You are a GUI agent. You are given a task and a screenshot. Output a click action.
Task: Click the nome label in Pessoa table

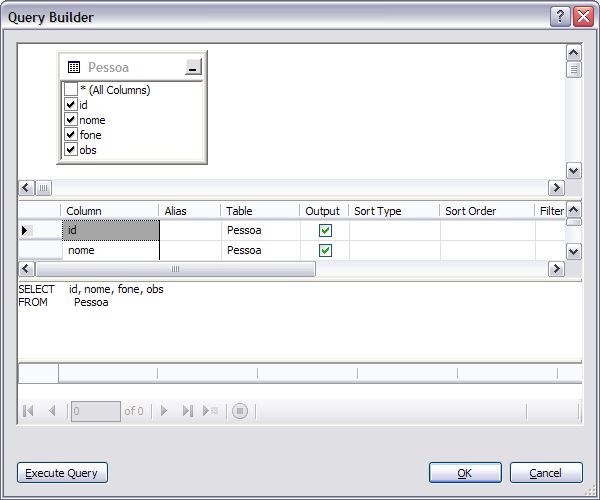[x=92, y=120]
